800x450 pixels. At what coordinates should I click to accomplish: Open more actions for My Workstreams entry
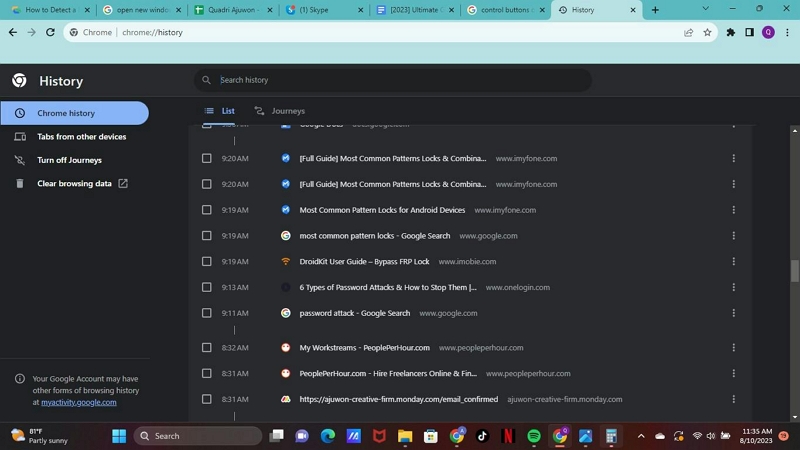tap(734, 347)
